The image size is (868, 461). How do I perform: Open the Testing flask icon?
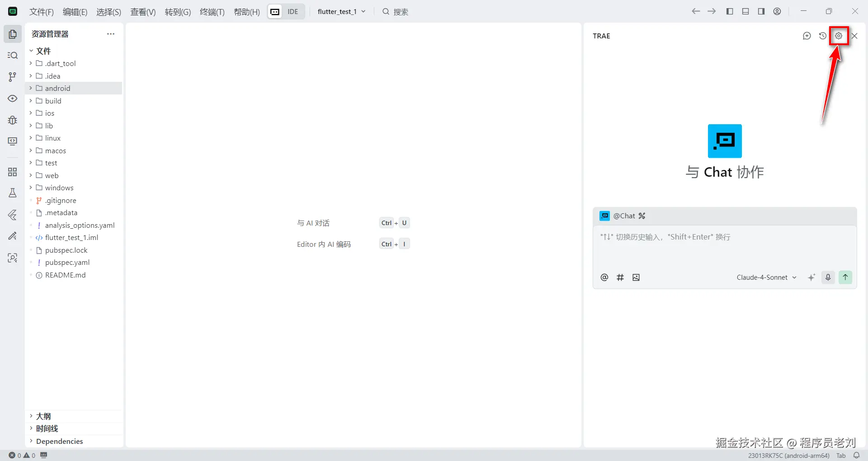[x=13, y=193]
